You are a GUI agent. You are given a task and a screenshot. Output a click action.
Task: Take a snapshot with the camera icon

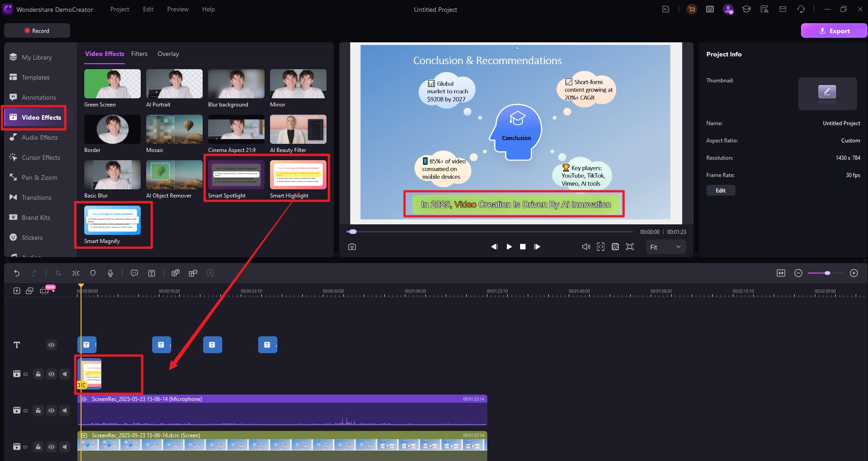coord(352,247)
